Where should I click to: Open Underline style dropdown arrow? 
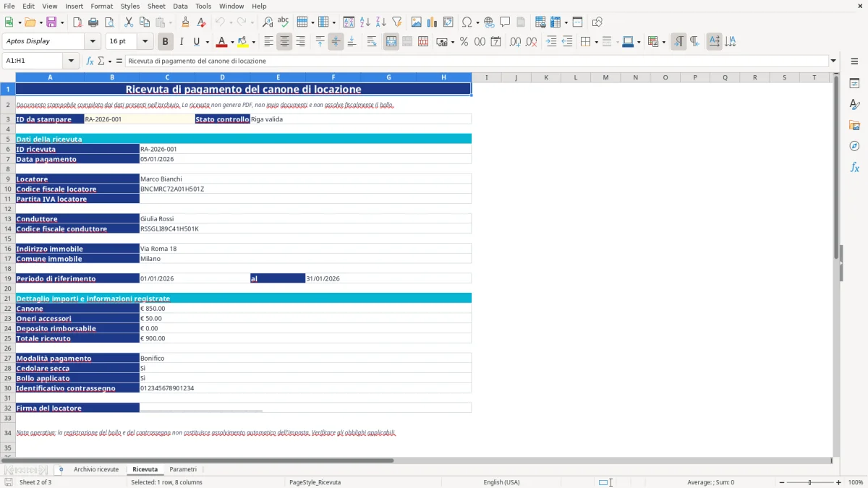(207, 42)
